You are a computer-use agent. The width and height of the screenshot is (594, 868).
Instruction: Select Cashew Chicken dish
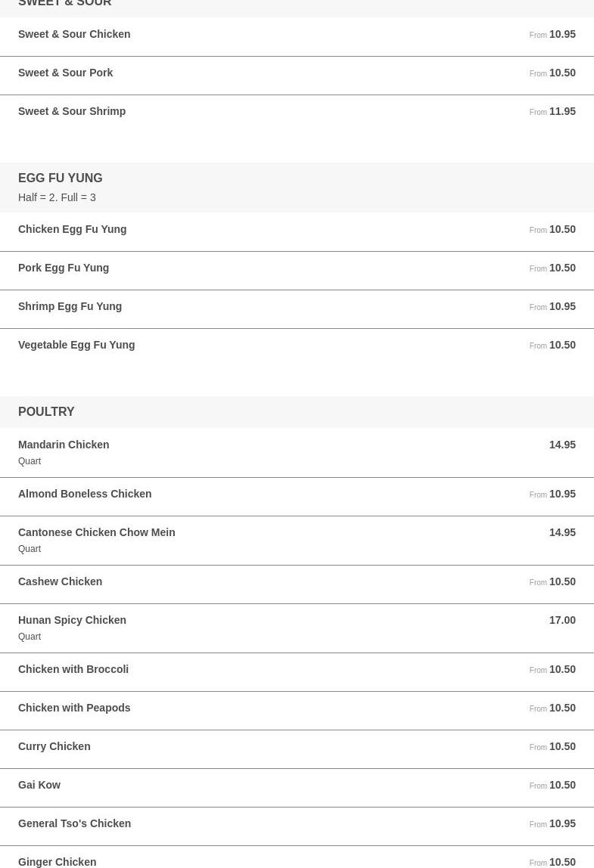pyautogui.click(x=297, y=584)
